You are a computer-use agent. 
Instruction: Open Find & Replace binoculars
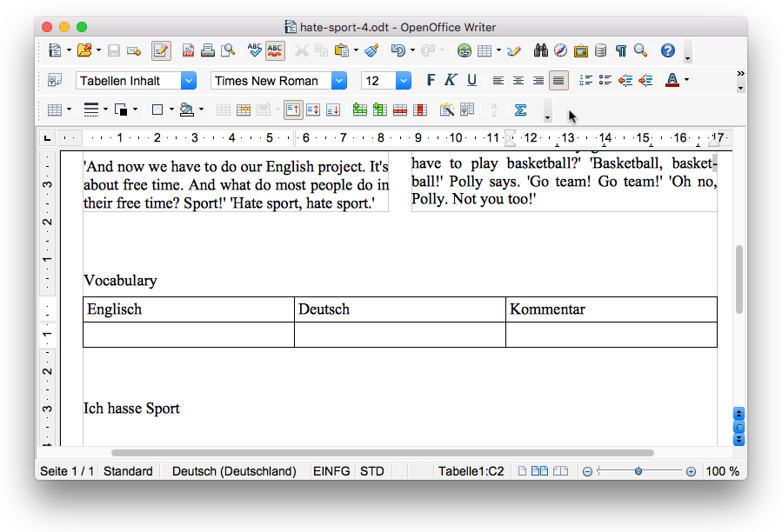(x=541, y=50)
